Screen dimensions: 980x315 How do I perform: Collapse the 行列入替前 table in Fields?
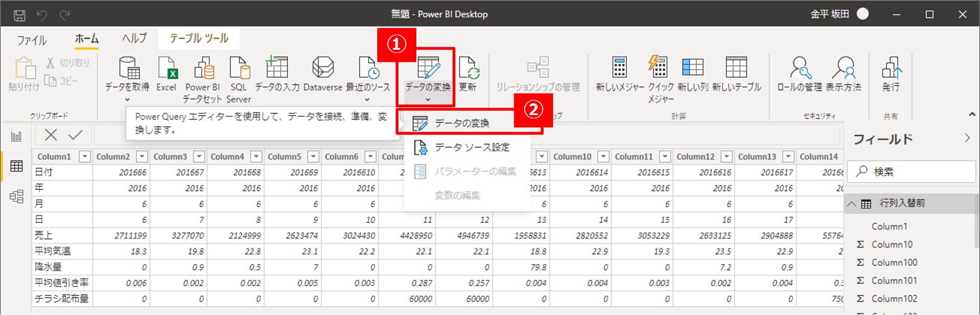pyautogui.click(x=852, y=204)
